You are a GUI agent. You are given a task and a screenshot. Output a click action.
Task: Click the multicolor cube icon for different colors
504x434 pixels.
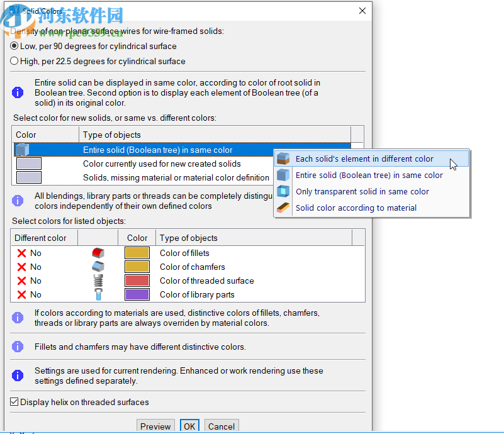coord(283,159)
